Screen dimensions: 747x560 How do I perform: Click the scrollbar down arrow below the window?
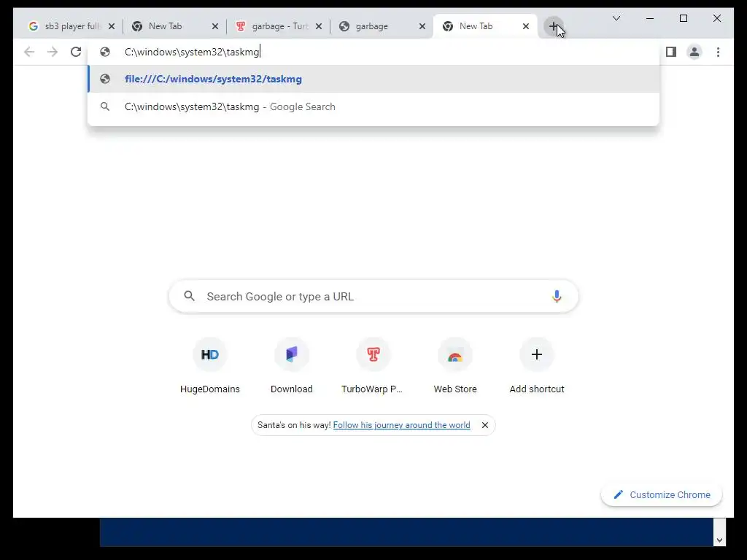[x=719, y=540]
